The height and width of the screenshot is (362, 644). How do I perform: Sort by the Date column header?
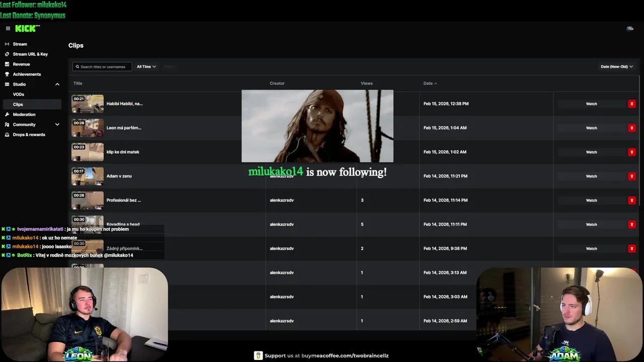click(430, 83)
